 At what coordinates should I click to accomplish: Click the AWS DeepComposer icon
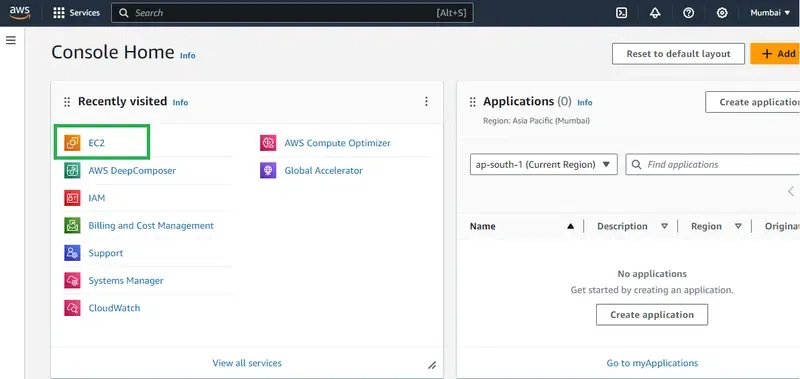click(72, 171)
